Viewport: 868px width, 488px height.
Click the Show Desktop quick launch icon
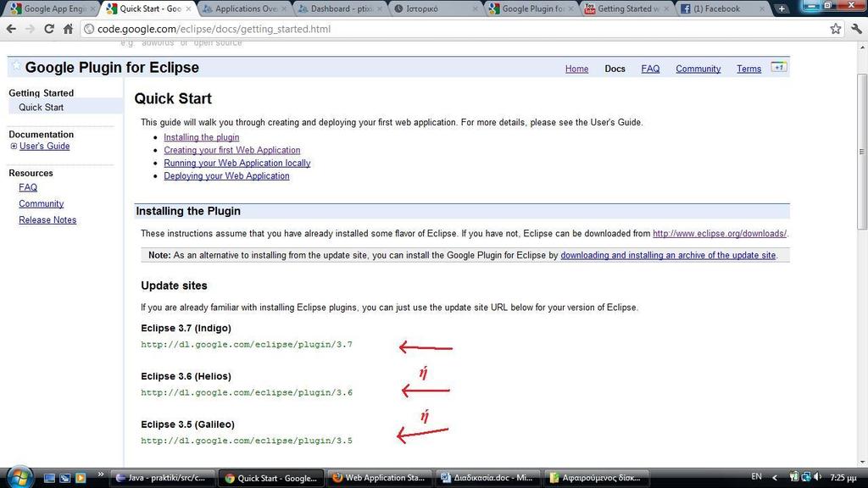coord(49,478)
